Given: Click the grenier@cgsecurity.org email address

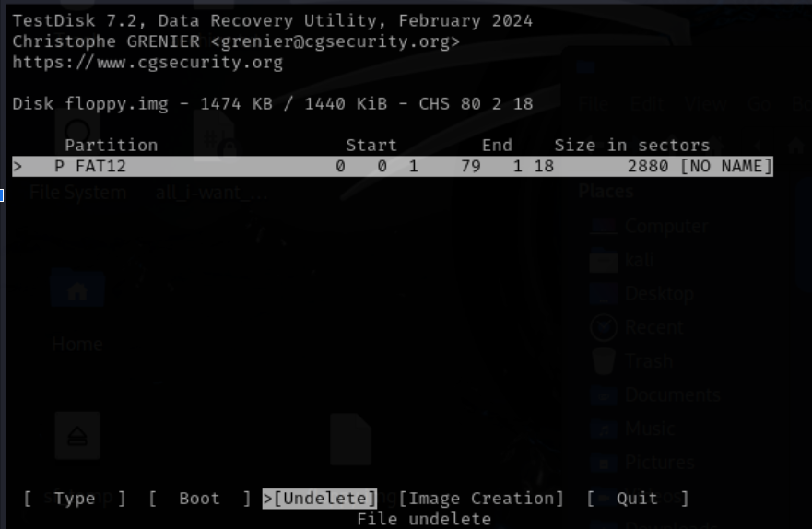Looking at the screenshot, I should (335, 41).
